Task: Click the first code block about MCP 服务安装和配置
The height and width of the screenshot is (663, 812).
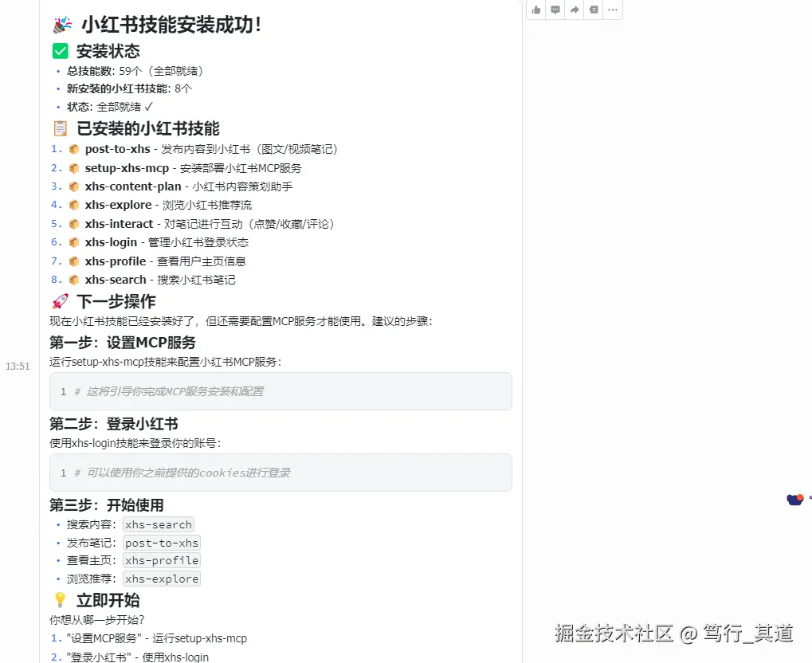Action: coord(279,391)
